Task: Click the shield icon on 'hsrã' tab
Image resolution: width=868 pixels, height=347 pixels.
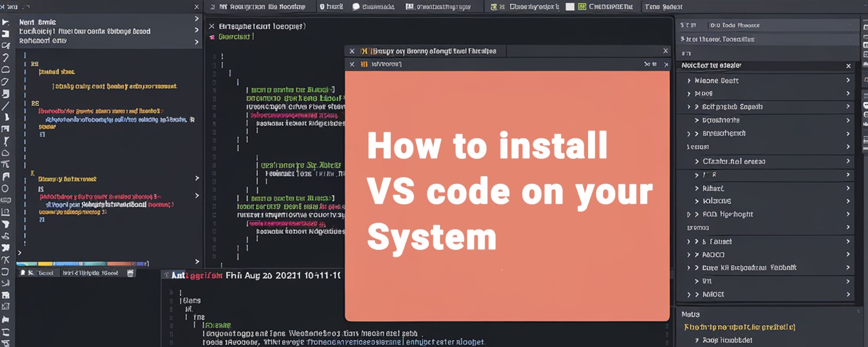Action: 322,7
